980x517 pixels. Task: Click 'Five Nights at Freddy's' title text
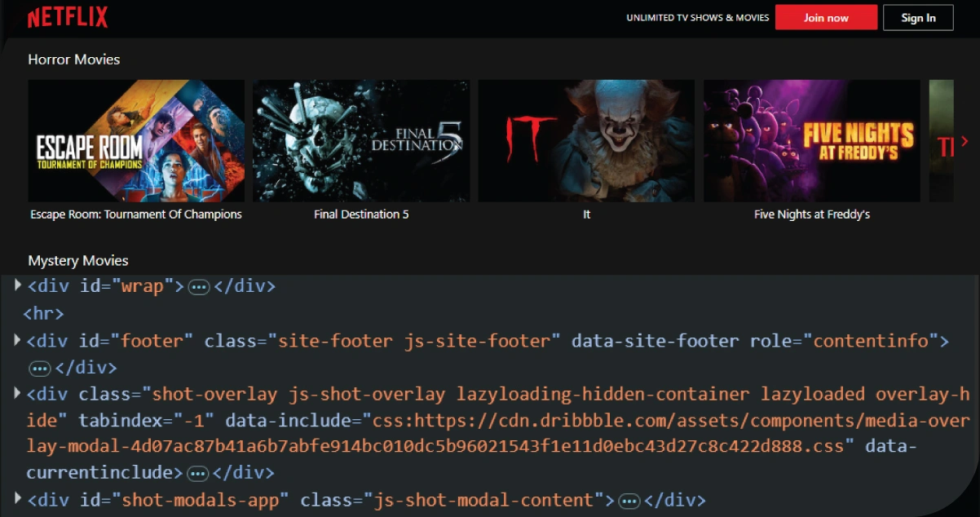pos(811,214)
